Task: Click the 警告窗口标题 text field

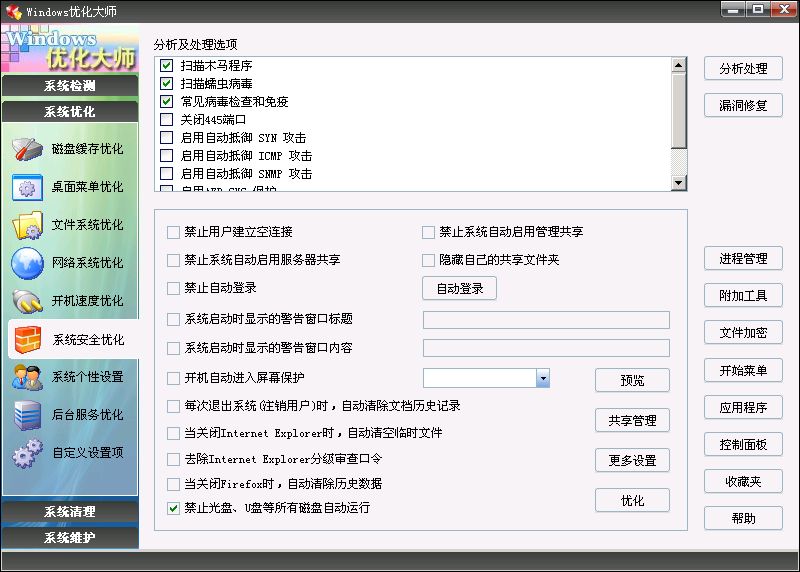Action: click(x=546, y=320)
